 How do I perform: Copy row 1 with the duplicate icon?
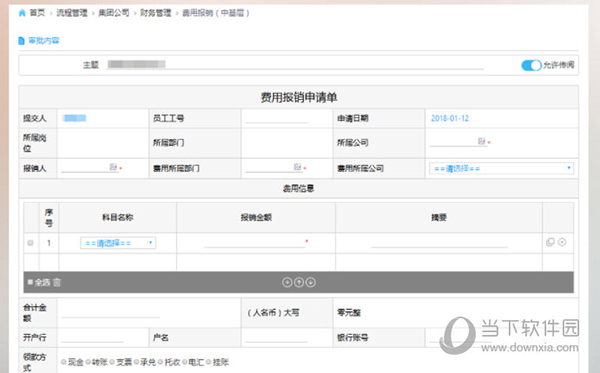[x=550, y=242]
